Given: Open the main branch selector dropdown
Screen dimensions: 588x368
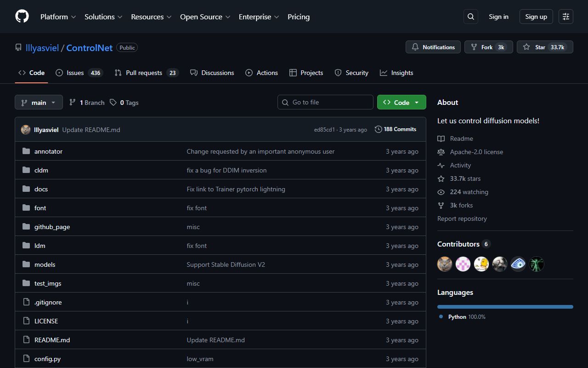Looking at the screenshot, I should click(39, 102).
